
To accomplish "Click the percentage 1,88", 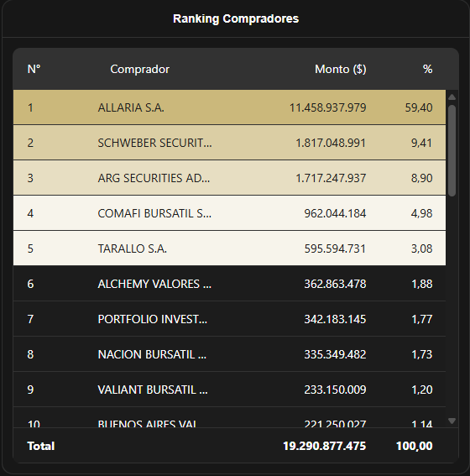I will (422, 284).
